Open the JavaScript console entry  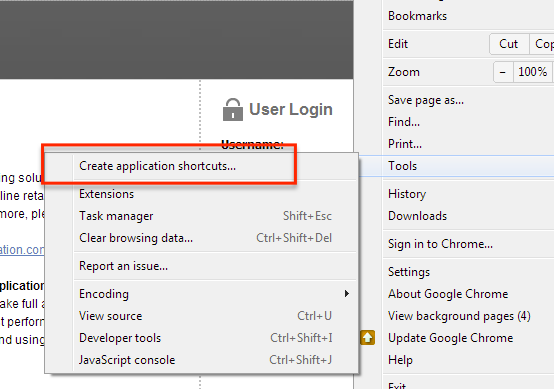(201, 360)
